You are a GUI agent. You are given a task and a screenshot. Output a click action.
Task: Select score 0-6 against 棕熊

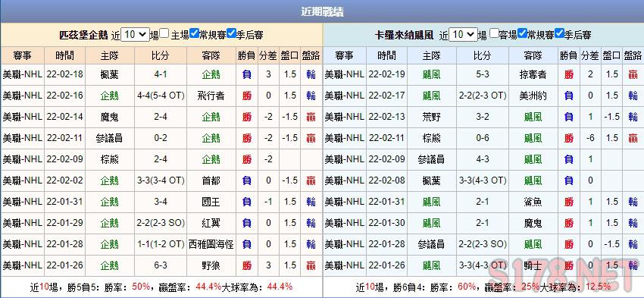(483, 138)
